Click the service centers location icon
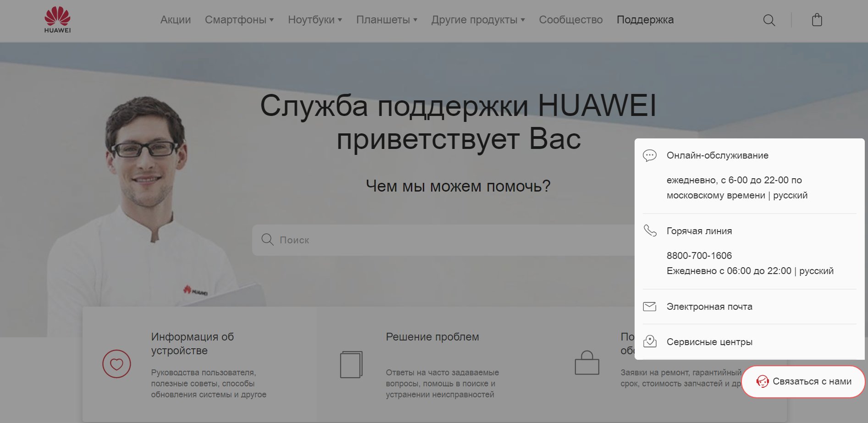868x423 pixels. pos(650,341)
